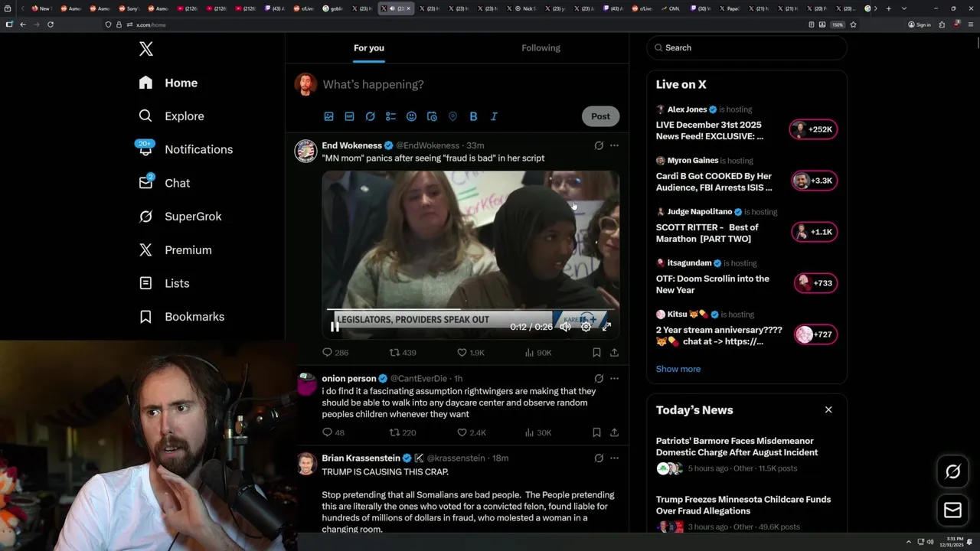Repost onion person post (220)
This screenshot has height=551, width=980.
[x=403, y=432]
